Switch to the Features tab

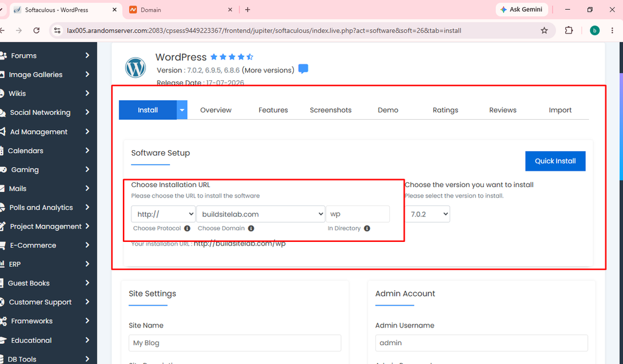[x=273, y=110]
